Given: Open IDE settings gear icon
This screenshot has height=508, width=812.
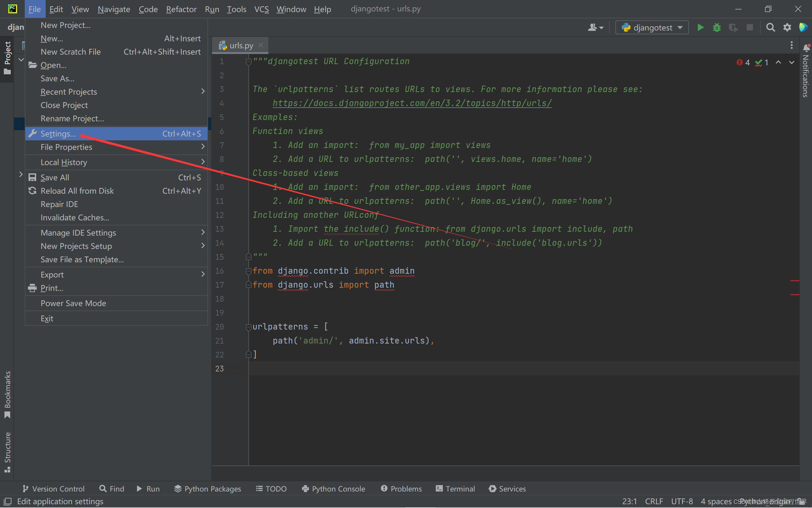Looking at the screenshot, I should (x=787, y=27).
